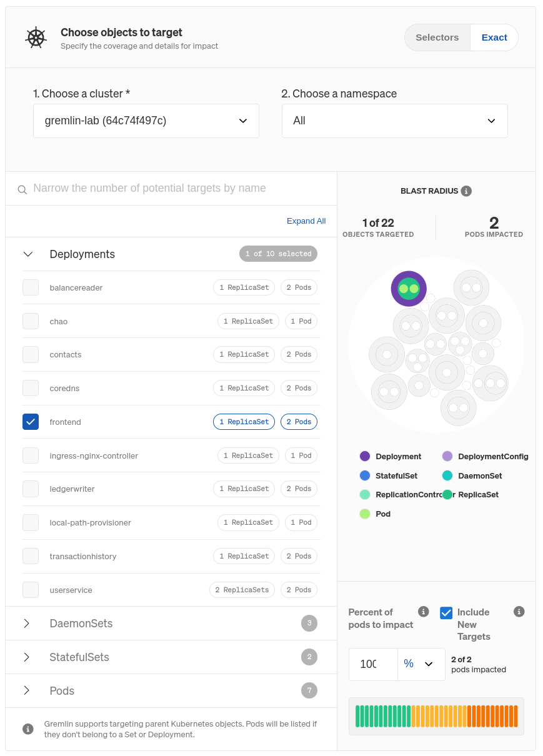Click the ReplicaSet legend green dot

click(447, 494)
